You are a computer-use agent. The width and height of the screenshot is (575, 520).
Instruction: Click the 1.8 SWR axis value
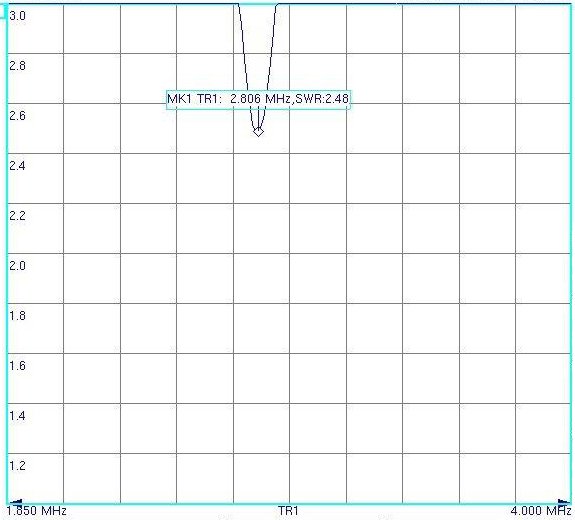(x=17, y=316)
